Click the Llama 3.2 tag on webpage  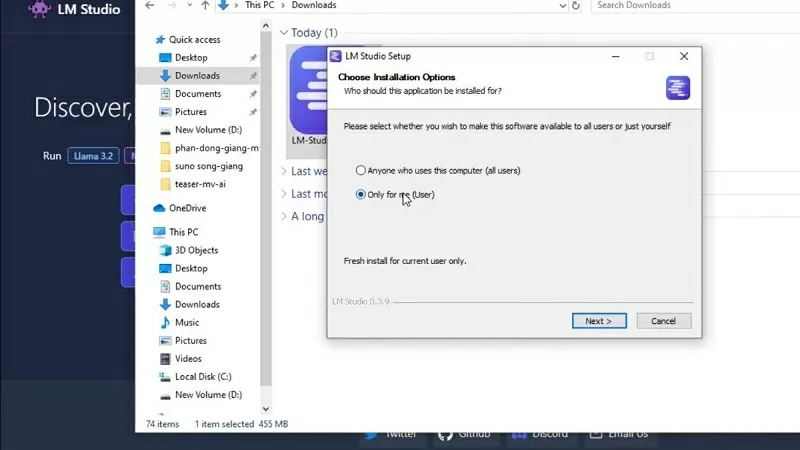pos(91,156)
